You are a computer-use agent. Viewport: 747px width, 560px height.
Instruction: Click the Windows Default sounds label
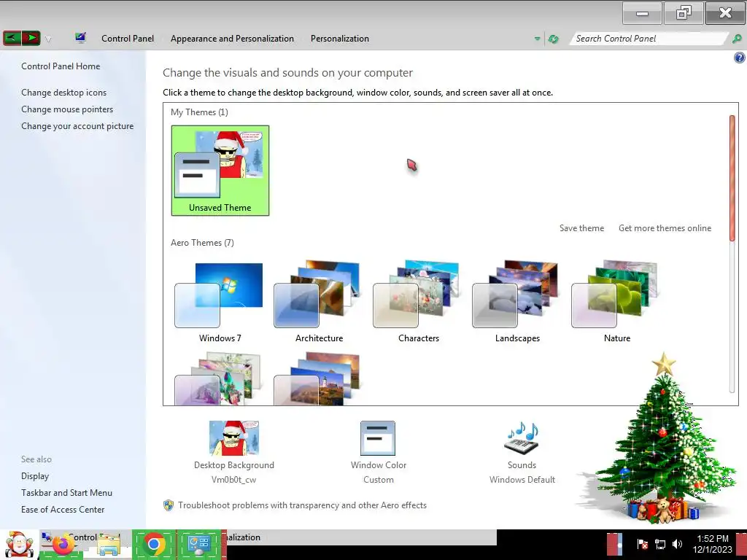[522, 480]
